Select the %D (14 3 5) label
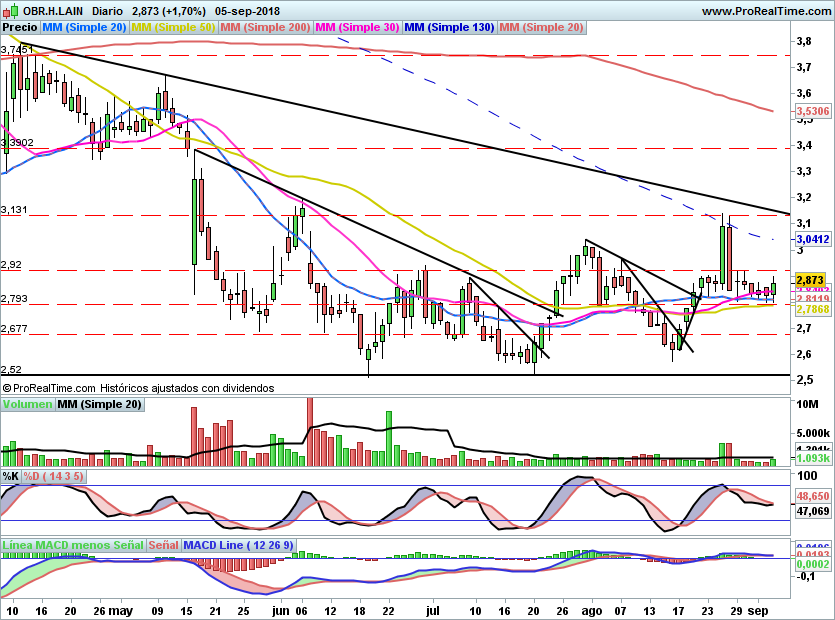Screen dimensions: 835x620 54,476
